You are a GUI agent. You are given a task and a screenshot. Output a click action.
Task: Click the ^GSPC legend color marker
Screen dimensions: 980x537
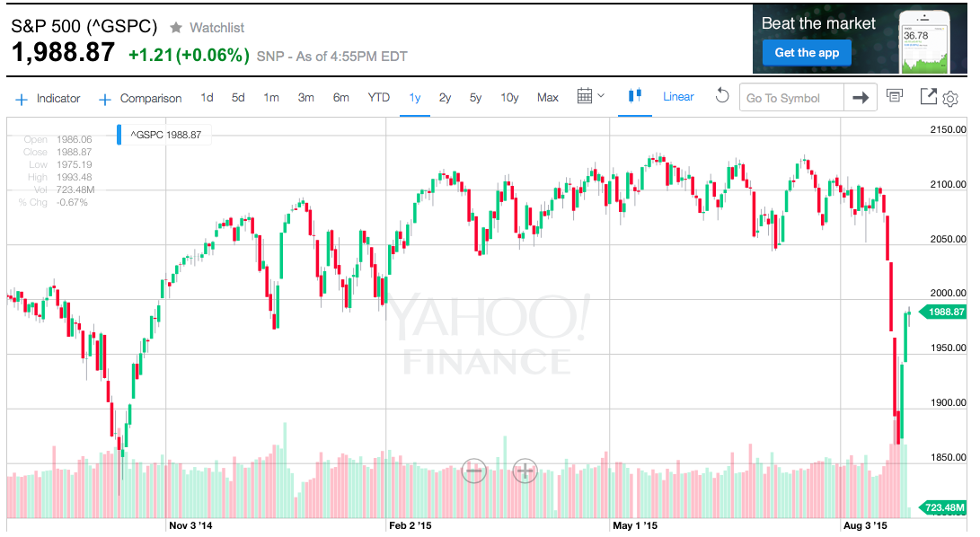119,135
